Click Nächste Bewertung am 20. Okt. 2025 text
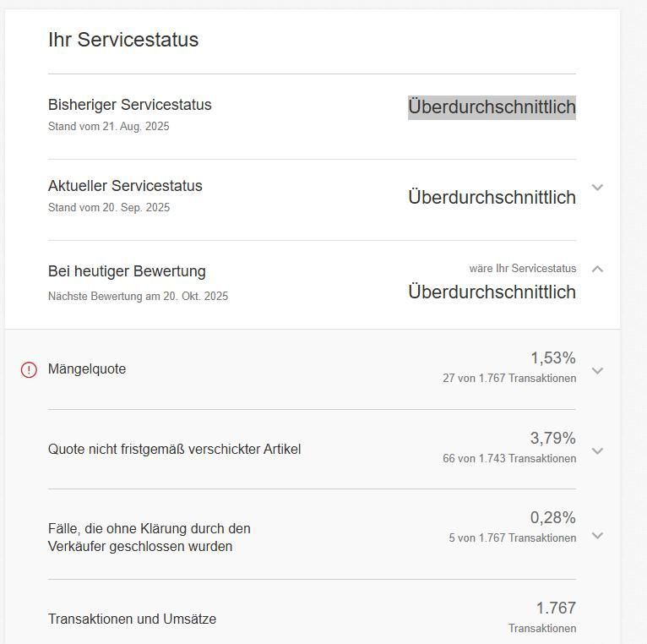 pos(138,297)
